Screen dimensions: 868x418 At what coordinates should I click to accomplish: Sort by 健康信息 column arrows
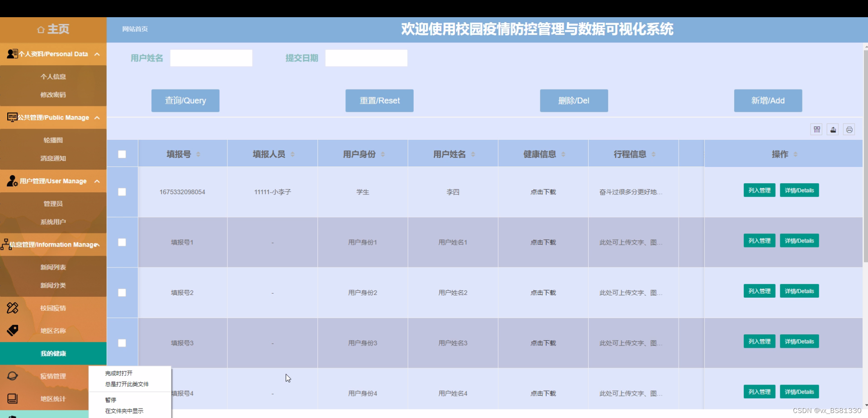coord(563,155)
